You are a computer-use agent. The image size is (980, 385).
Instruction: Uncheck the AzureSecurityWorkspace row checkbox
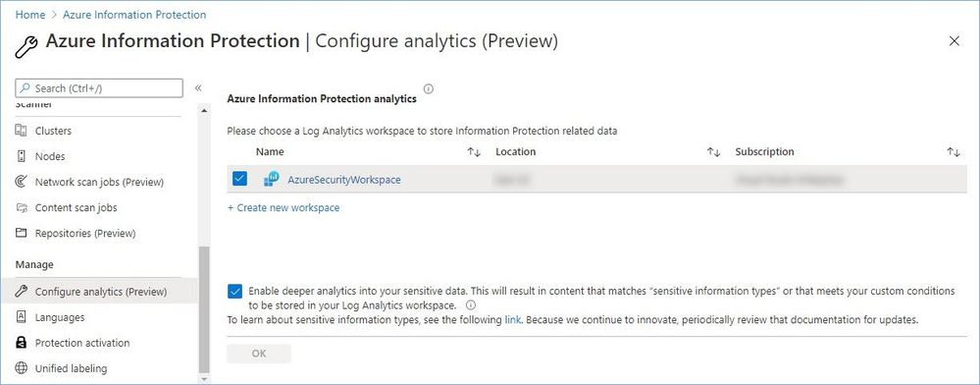[239, 179]
